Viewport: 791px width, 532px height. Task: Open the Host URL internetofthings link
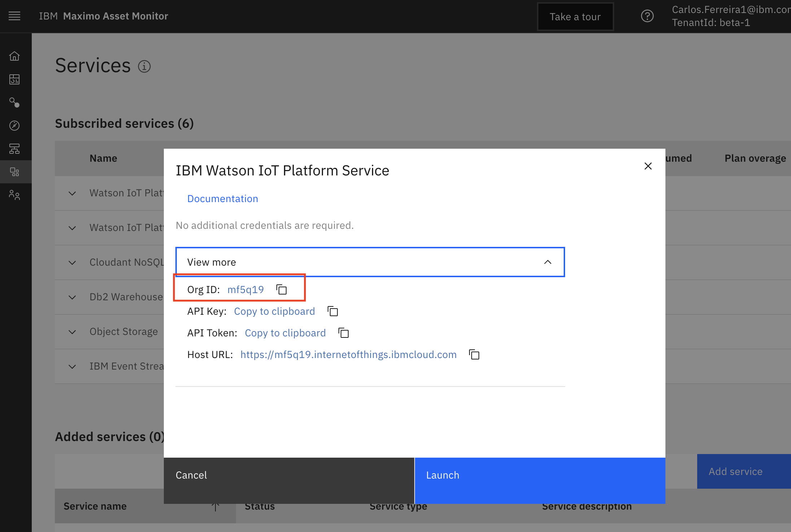[x=349, y=354]
